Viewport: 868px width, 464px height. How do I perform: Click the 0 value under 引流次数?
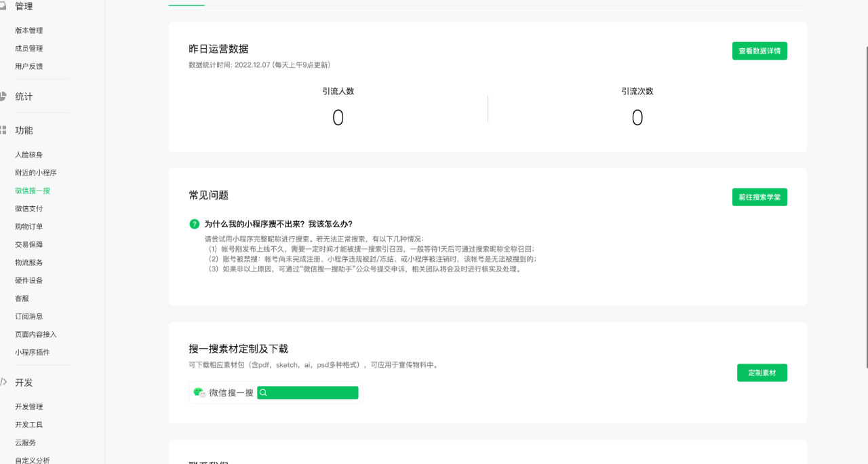pos(637,118)
